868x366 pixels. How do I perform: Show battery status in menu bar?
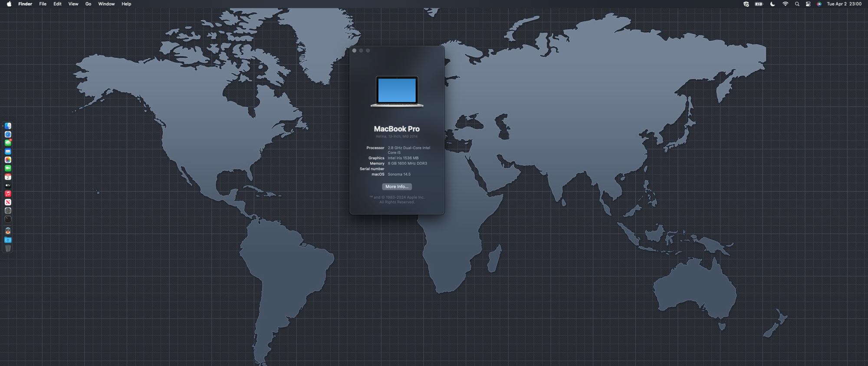tap(759, 4)
